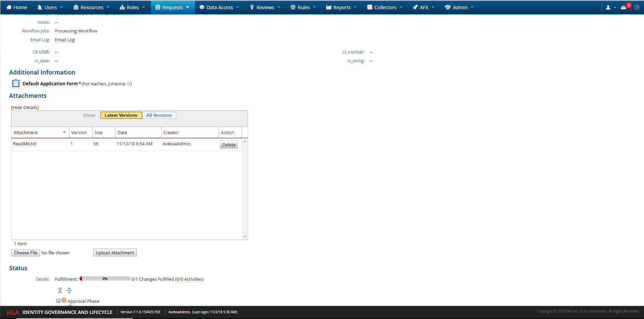Collapse the Approval Phase tree node
This screenshot has width=644, height=319.
click(58, 301)
